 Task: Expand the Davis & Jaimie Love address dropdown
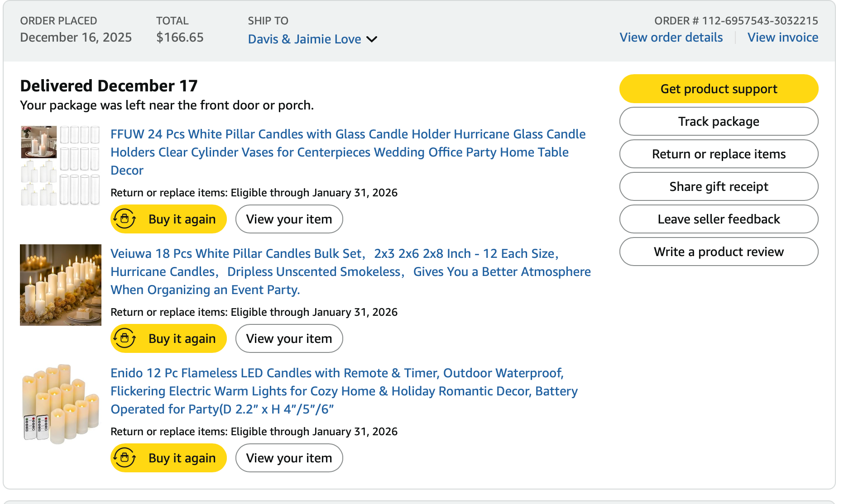371,39
